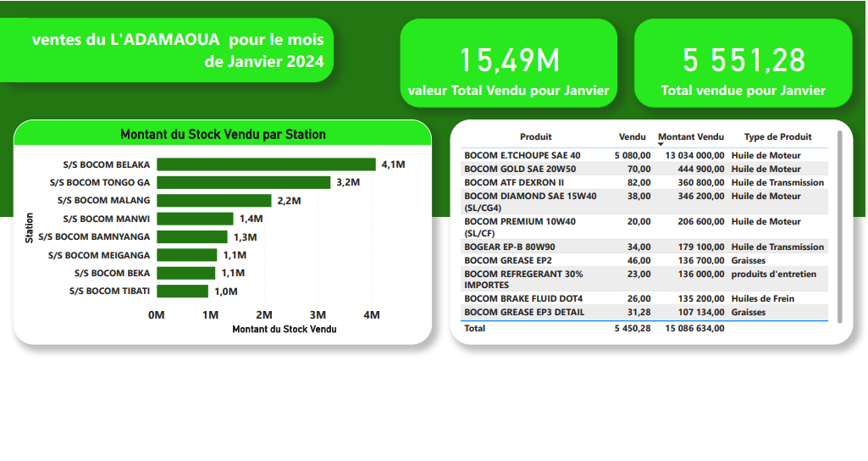Click the produits d'entretien type cell
The height and width of the screenshot is (461, 868).
[773, 275]
